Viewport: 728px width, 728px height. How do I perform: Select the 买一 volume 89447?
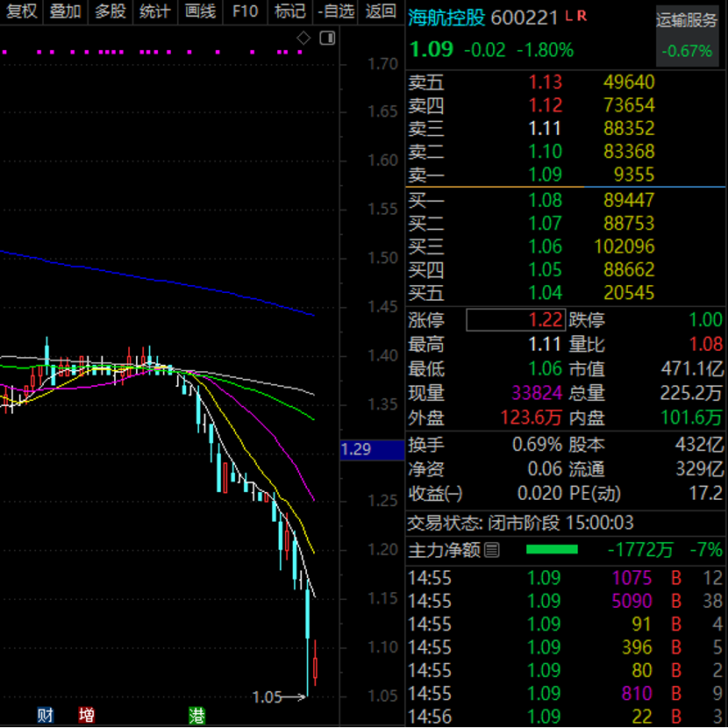tap(629, 200)
